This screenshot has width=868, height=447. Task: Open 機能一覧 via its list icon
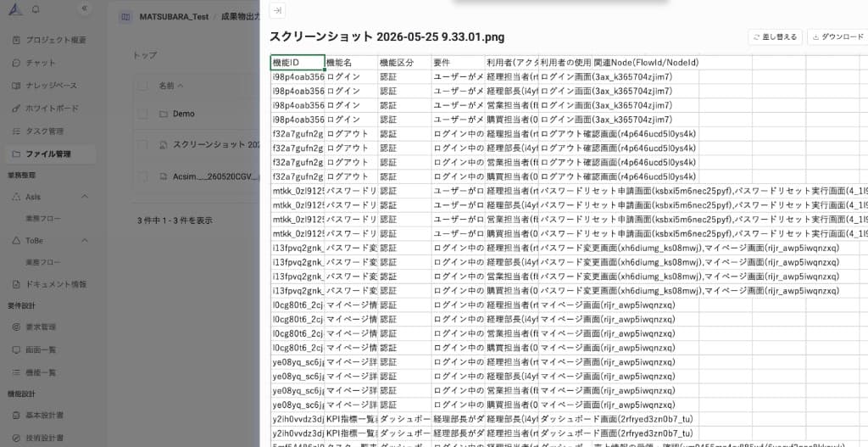[x=16, y=372]
